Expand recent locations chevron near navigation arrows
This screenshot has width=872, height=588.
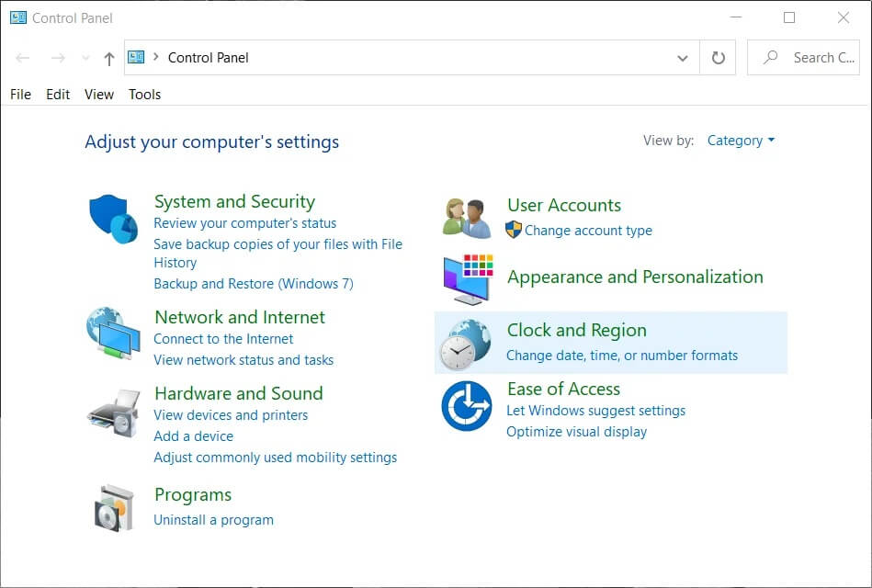point(85,58)
